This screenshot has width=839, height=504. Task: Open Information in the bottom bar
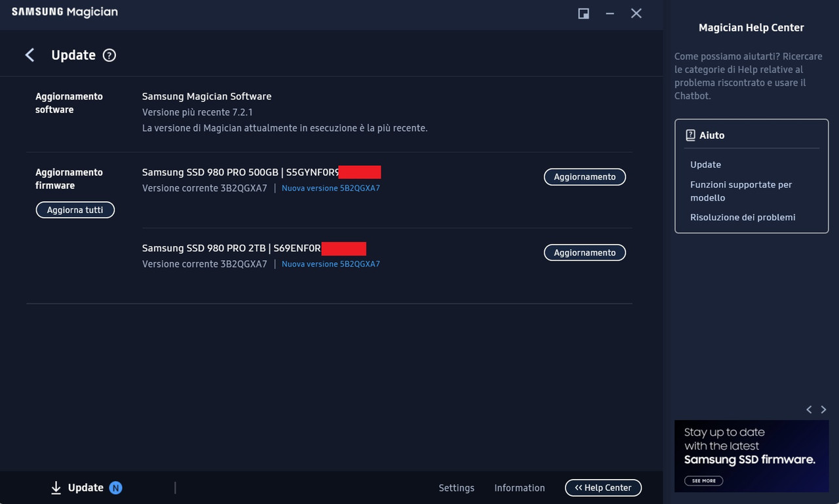[519, 488]
